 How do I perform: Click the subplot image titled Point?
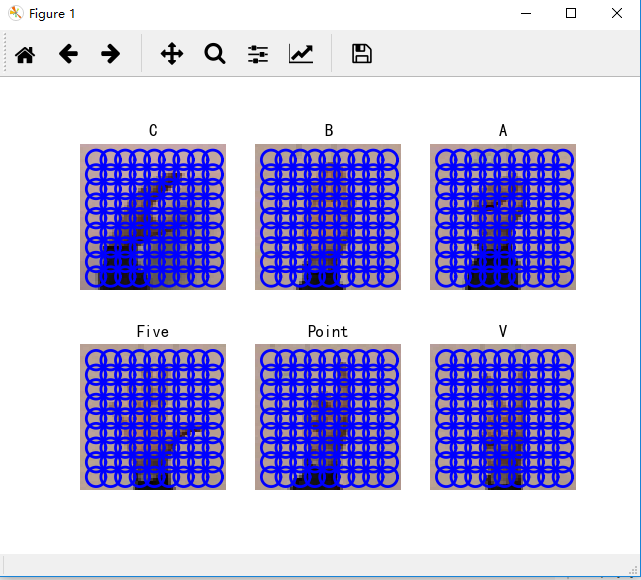pyautogui.click(x=328, y=417)
